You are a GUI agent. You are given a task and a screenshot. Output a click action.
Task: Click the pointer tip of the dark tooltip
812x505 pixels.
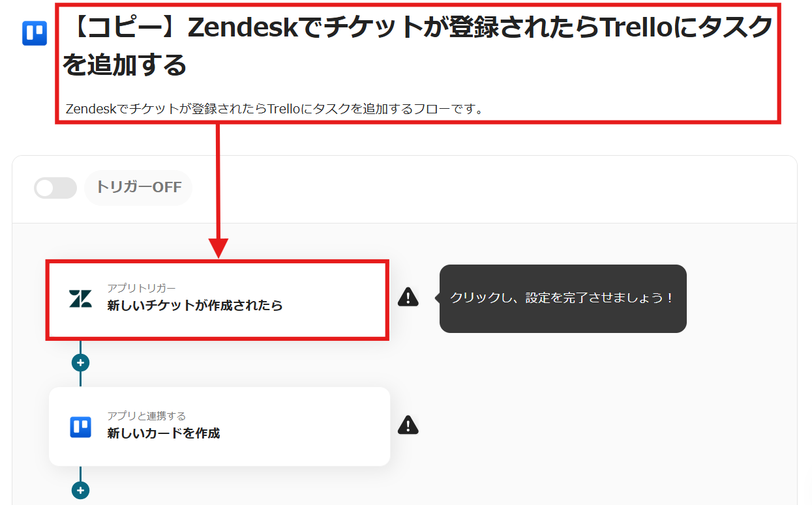[x=437, y=298]
